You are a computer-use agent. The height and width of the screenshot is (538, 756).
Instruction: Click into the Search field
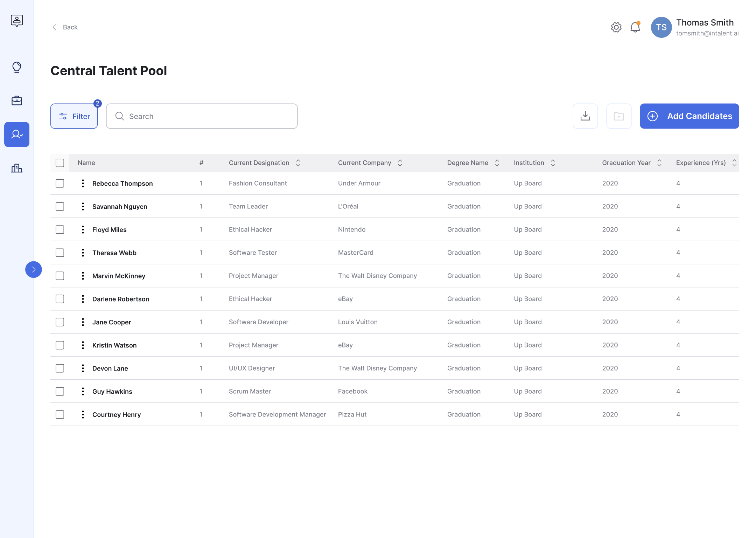pos(202,116)
